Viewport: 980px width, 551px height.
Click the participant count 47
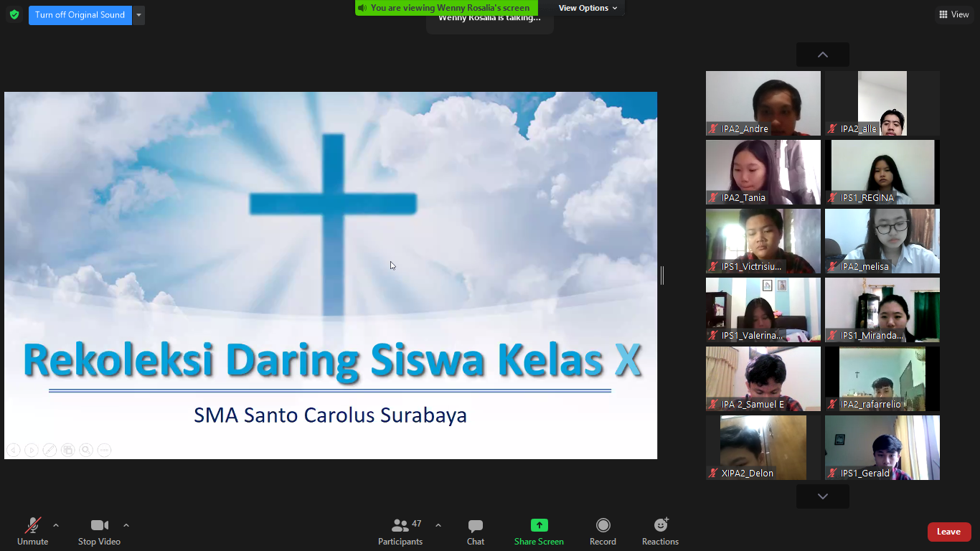[417, 524]
